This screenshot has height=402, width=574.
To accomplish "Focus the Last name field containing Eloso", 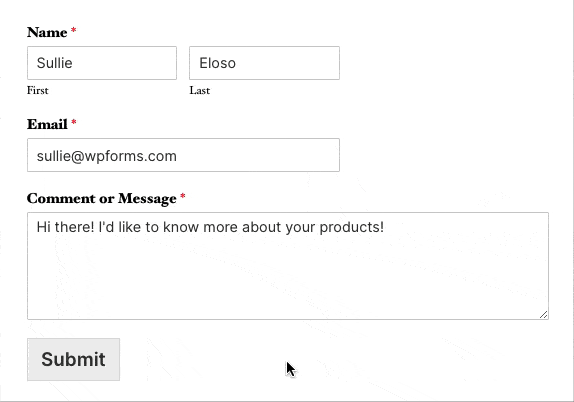I will (x=264, y=63).
